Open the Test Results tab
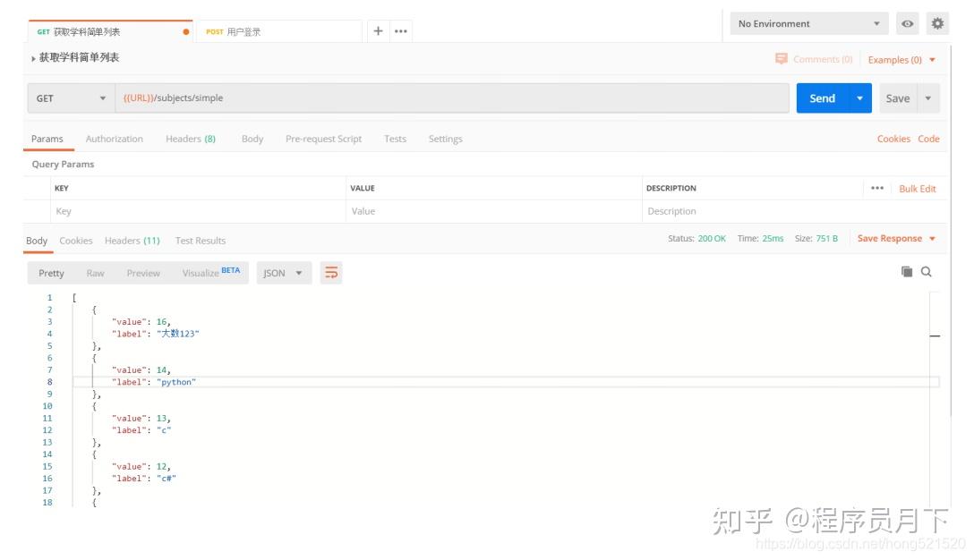This screenshot has width=974, height=560. [200, 241]
